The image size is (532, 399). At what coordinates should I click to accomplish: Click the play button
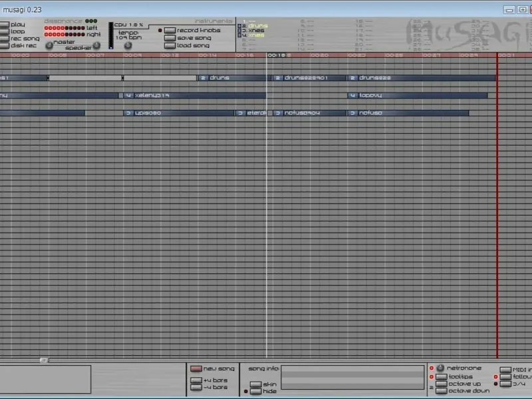(5, 25)
